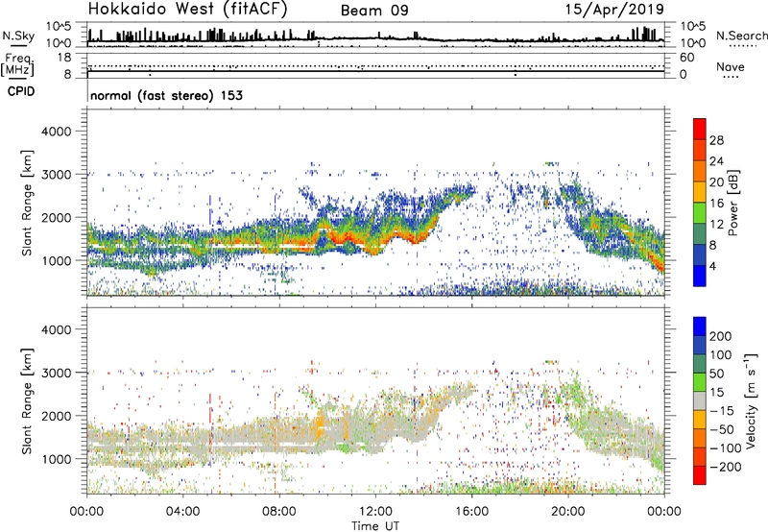This screenshot has height=532, width=768.
Task: Click the 'Power [dB]' colorbar label
Action: click(732, 203)
